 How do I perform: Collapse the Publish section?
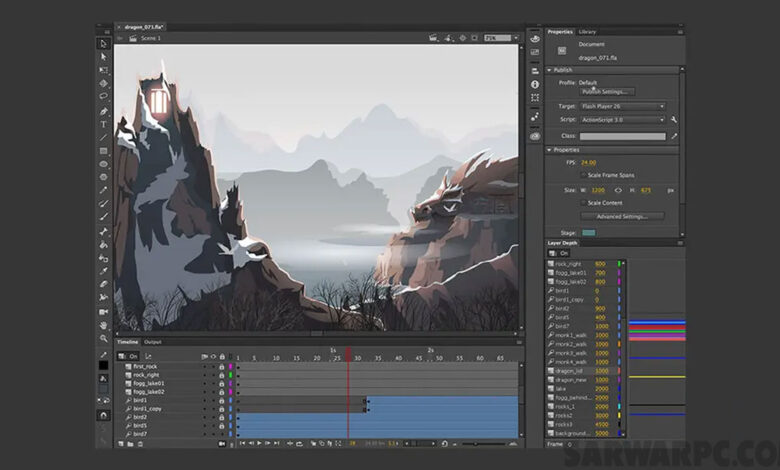[x=549, y=70]
